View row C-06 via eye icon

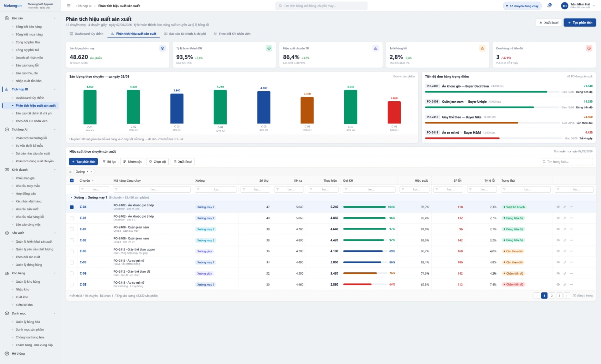coord(558,274)
